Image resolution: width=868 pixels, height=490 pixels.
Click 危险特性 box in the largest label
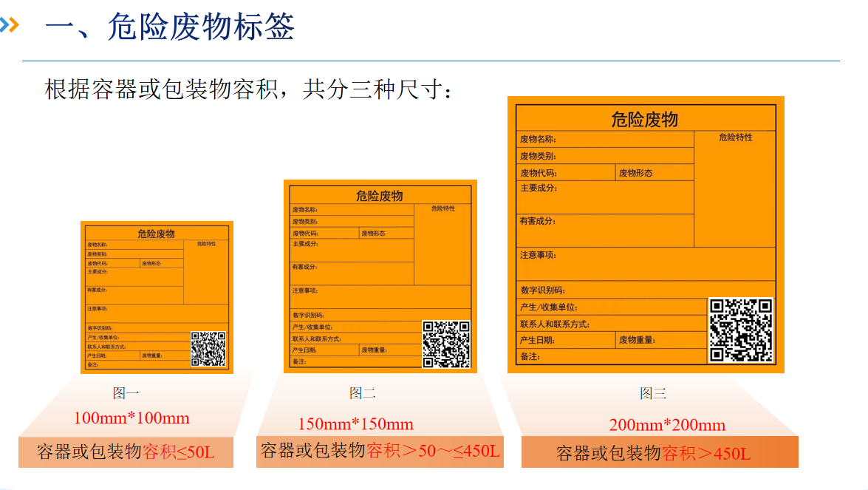tap(735, 188)
